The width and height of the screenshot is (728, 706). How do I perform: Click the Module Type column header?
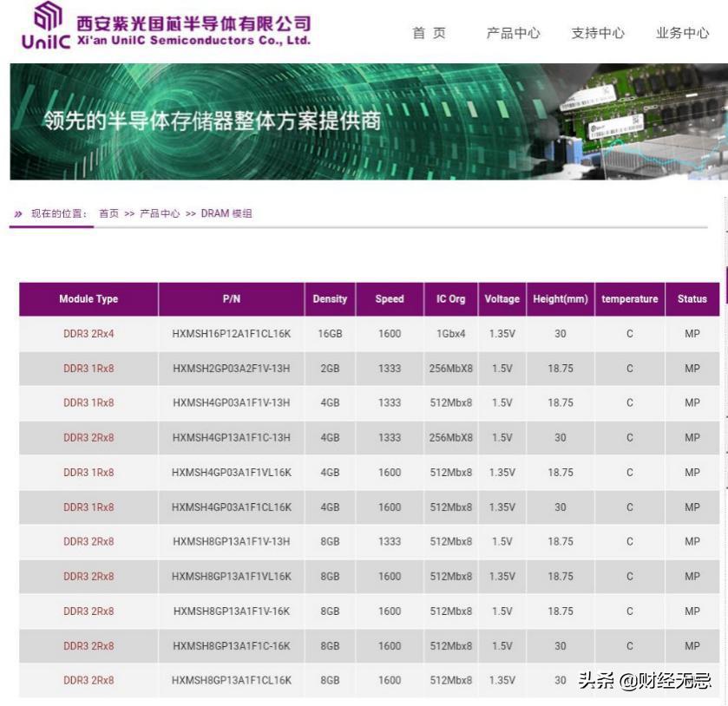[x=88, y=298]
